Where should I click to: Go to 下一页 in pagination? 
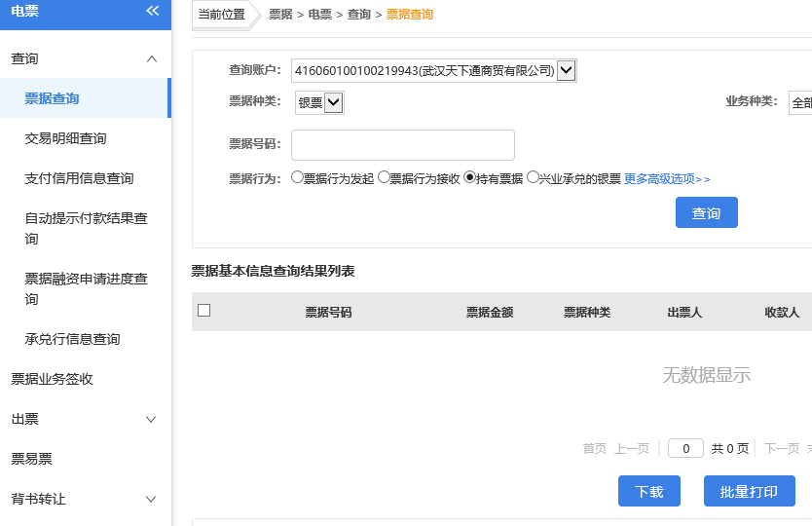pyautogui.click(x=782, y=448)
